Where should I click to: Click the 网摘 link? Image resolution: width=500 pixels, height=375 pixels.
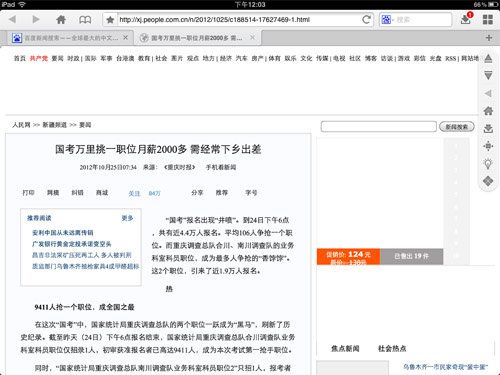click(x=53, y=193)
